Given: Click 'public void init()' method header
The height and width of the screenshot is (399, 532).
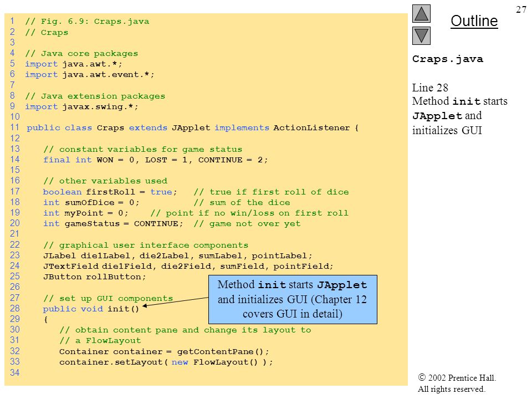Looking at the screenshot, I should 91,309.
